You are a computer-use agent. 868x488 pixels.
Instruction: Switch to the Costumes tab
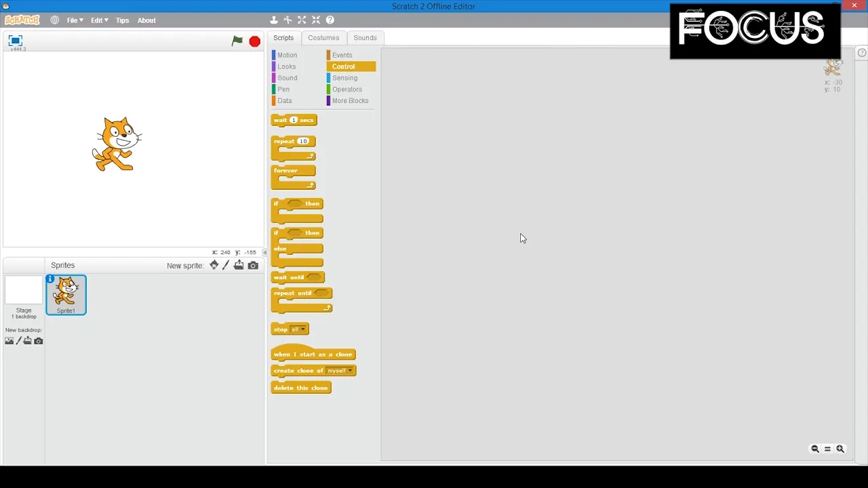[x=323, y=38]
